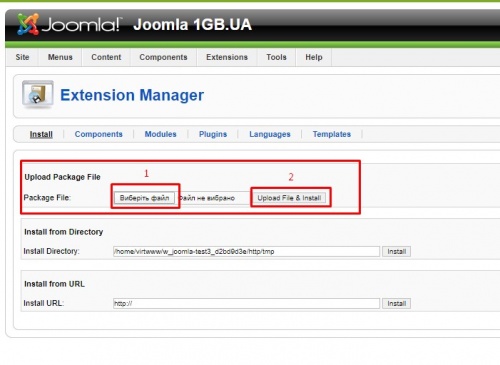Image resolution: width=500 pixels, height=365 pixels.
Task: Select the Install tab
Action: click(x=41, y=134)
